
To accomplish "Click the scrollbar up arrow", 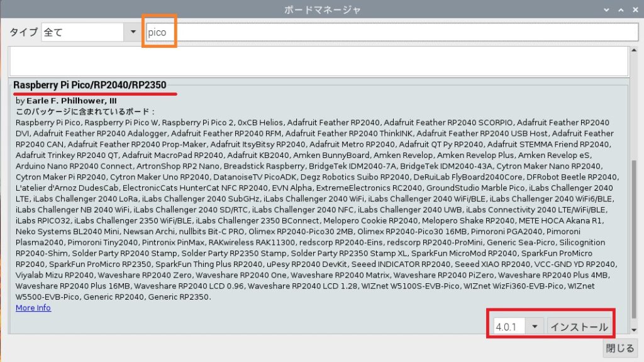I will (x=635, y=50).
